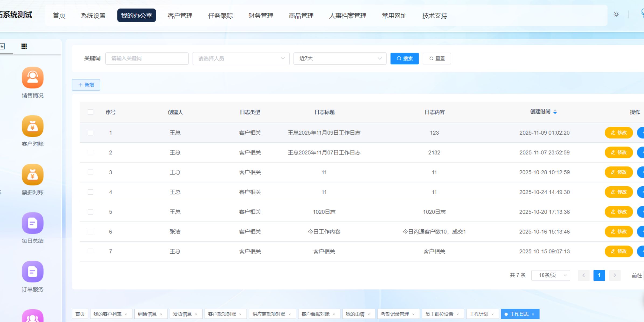Open the 近7天 date range dropdown
This screenshot has height=322, width=644.
(340, 58)
